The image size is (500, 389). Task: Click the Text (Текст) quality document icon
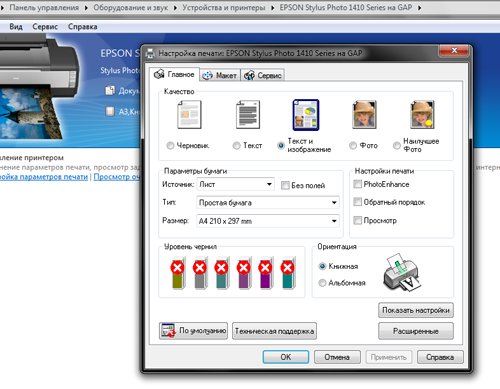click(x=248, y=115)
